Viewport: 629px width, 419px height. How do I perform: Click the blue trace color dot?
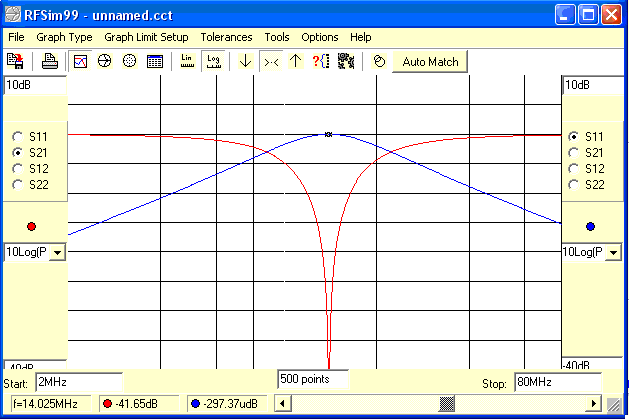pos(590,227)
